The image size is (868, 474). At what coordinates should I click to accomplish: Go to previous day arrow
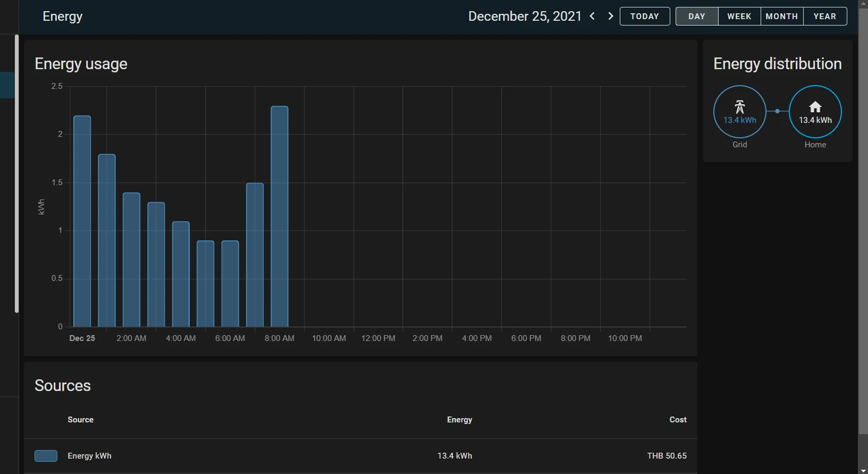tap(592, 16)
